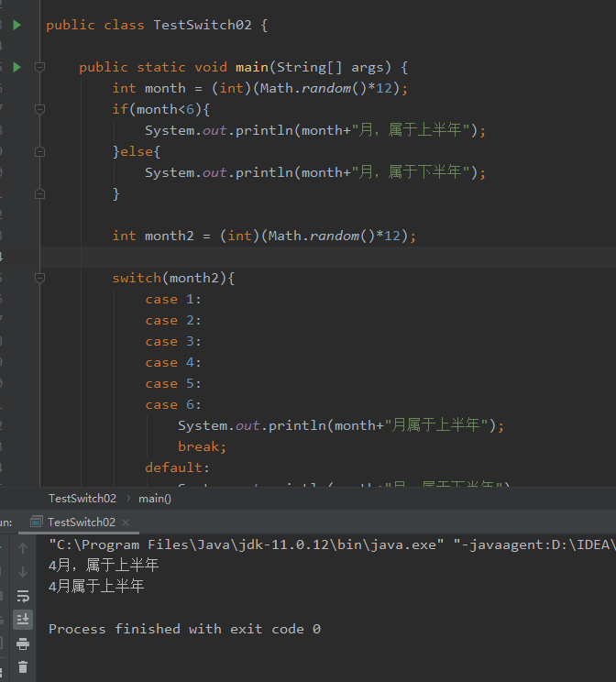Print the console output
The height and width of the screenshot is (682, 616).
tap(23, 643)
